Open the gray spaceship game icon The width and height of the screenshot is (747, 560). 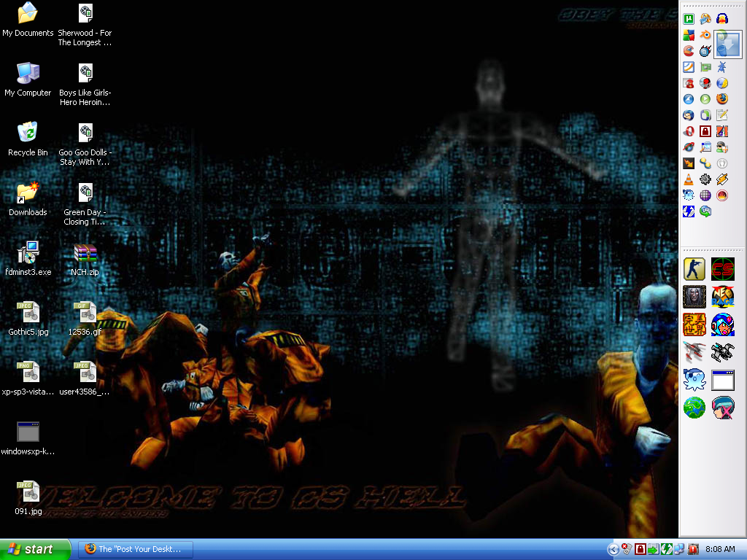723,352
